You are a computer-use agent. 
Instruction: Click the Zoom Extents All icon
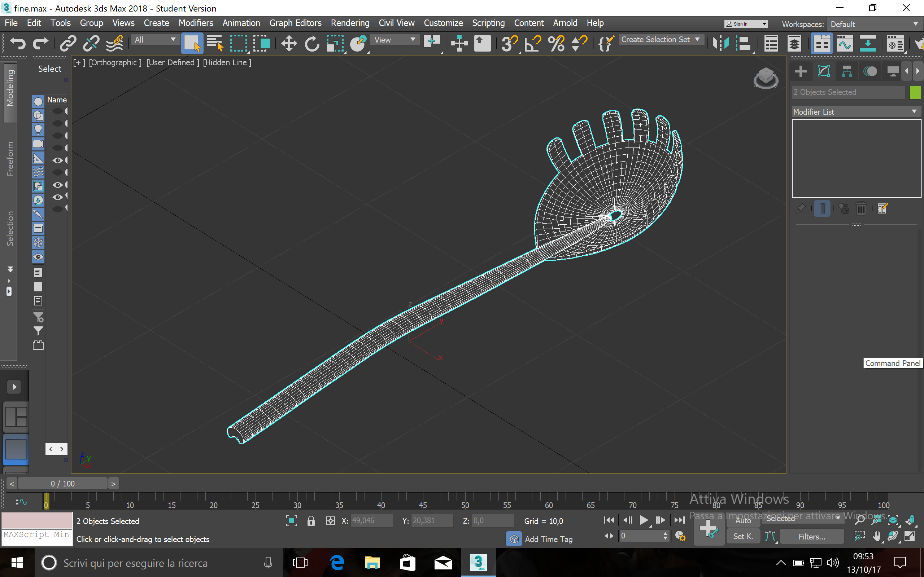910,520
